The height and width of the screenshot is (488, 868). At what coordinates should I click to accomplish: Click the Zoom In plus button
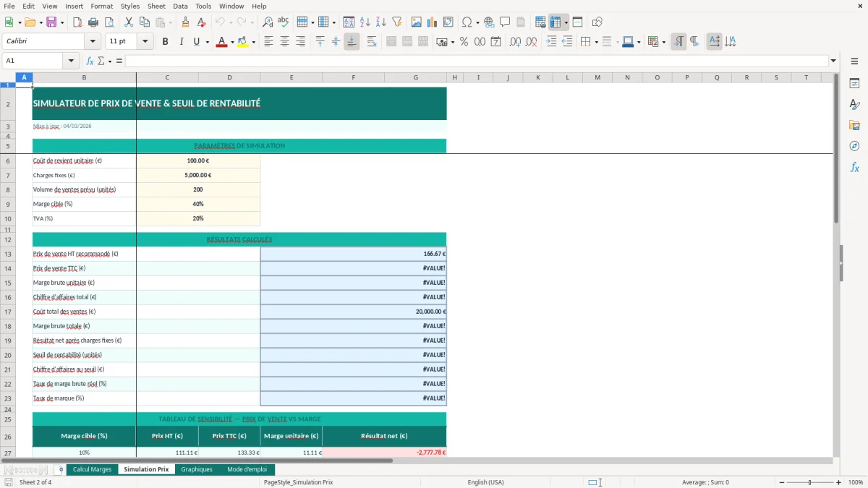(x=839, y=482)
